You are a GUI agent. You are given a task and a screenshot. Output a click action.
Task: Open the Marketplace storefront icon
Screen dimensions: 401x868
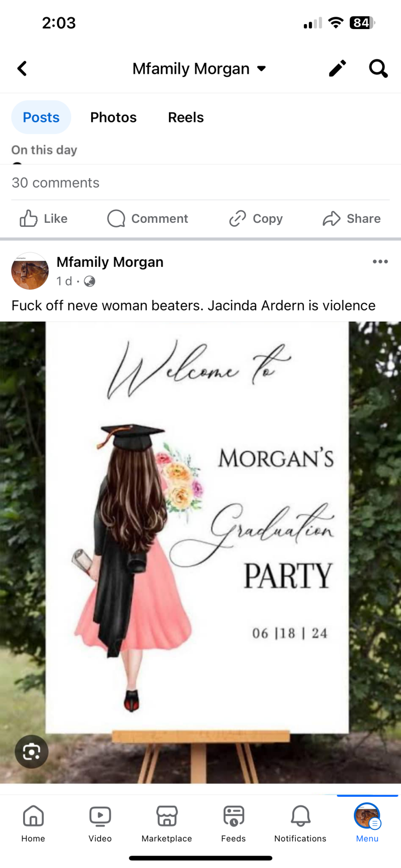coord(167,823)
